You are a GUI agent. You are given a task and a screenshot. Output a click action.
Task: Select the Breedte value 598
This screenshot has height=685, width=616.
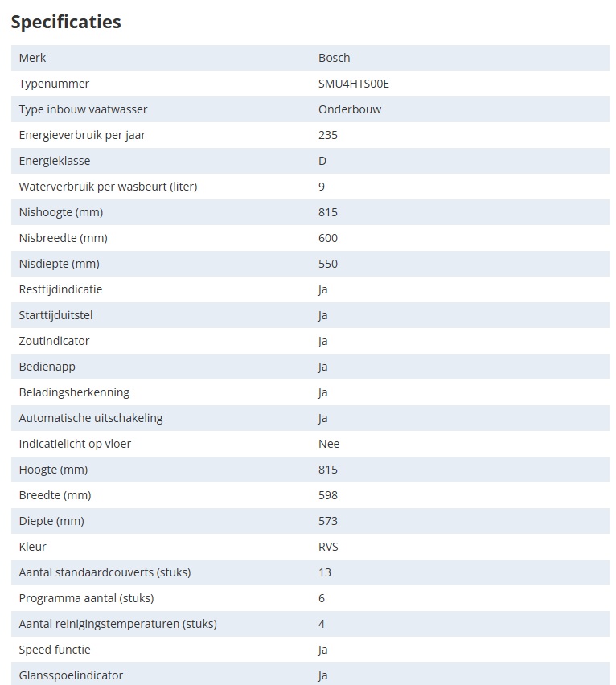point(328,495)
